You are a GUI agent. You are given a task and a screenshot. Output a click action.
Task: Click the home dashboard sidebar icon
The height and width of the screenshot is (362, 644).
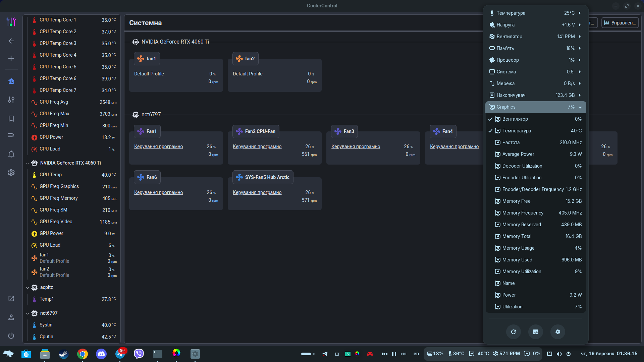click(x=11, y=81)
